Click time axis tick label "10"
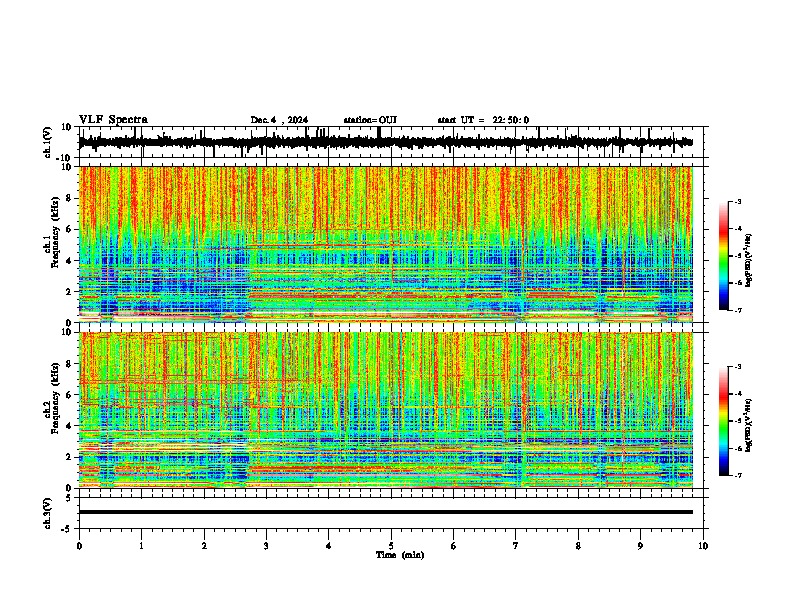This screenshot has width=792, height=612. [x=703, y=546]
